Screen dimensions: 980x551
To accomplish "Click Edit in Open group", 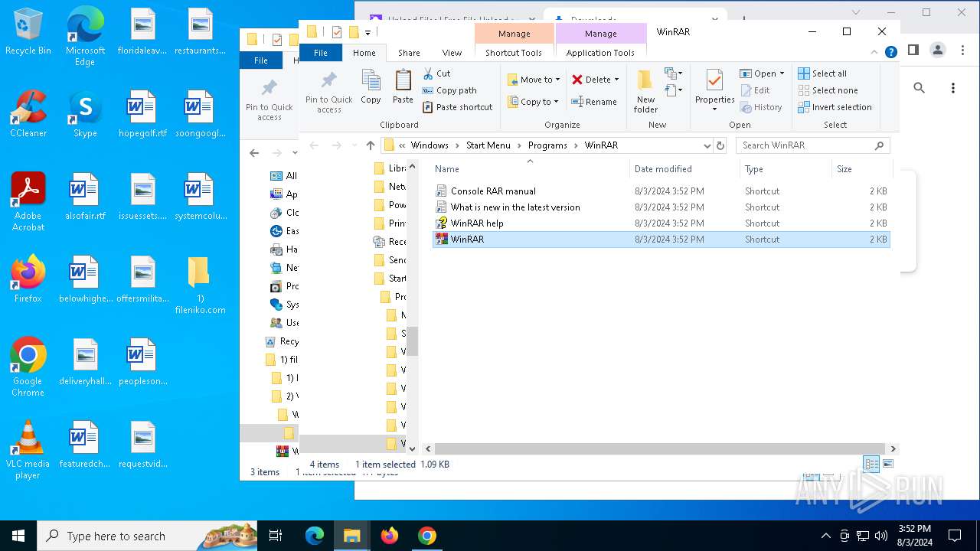I will (755, 90).
